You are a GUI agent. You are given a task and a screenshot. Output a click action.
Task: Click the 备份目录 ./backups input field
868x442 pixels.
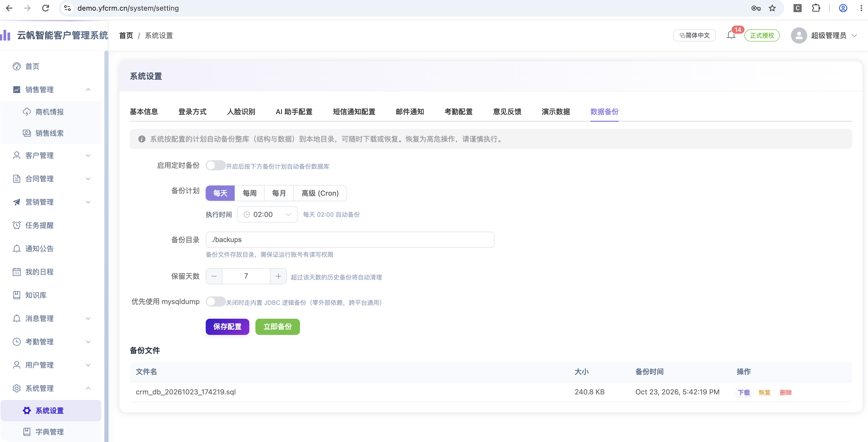[x=350, y=240]
